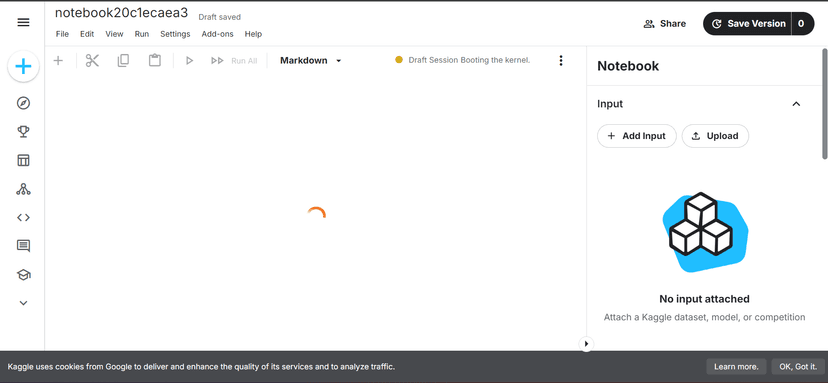Open Competitions via the trophy icon
This screenshot has width=828, height=383.
tap(23, 132)
